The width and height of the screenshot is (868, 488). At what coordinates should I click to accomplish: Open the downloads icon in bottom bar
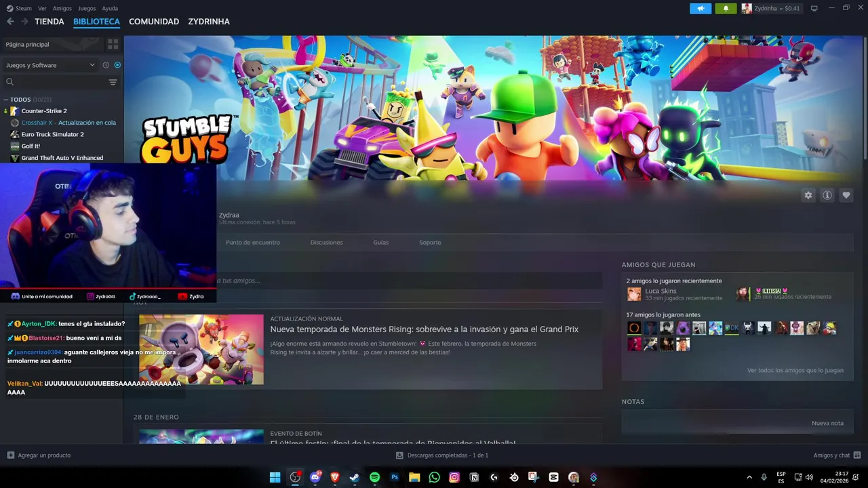pyautogui.click(x=399, y=455)
